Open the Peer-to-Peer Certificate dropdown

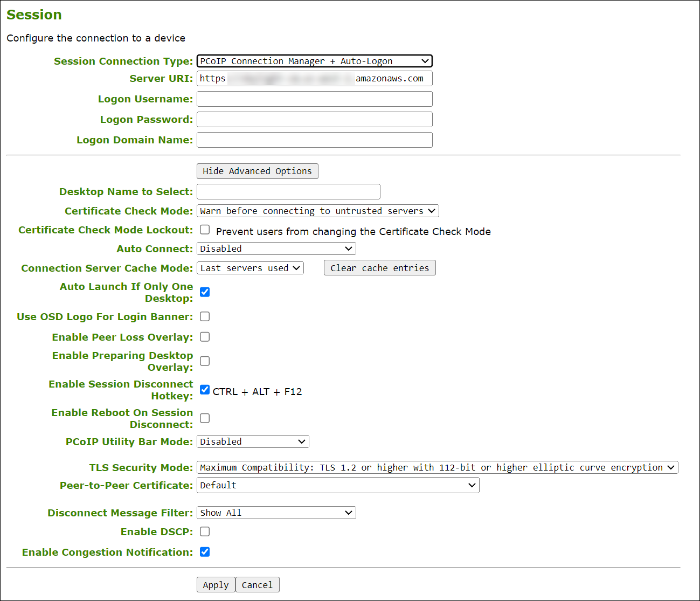338,485
